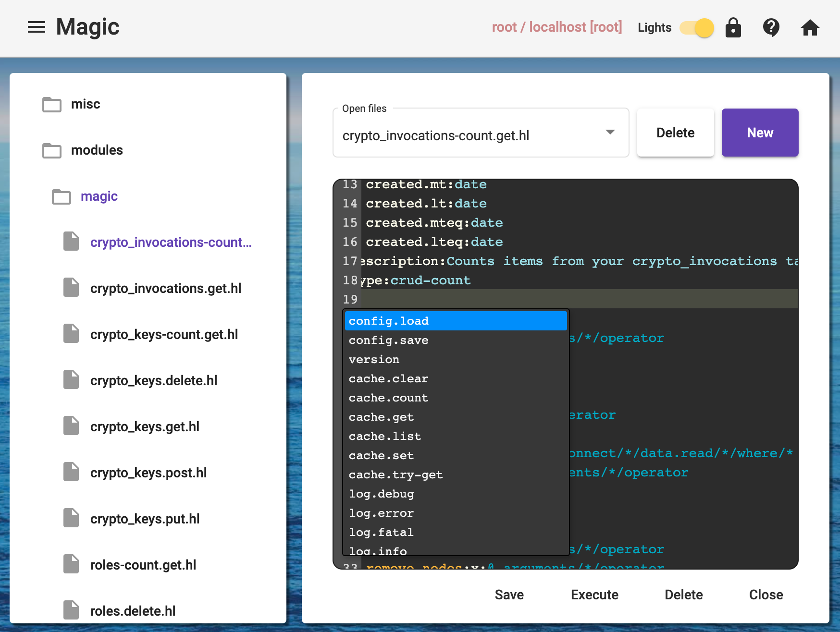Open the help question mark icon
This screenshot has width=840, height=632.
pyautogui.click(x=771, y=27)
